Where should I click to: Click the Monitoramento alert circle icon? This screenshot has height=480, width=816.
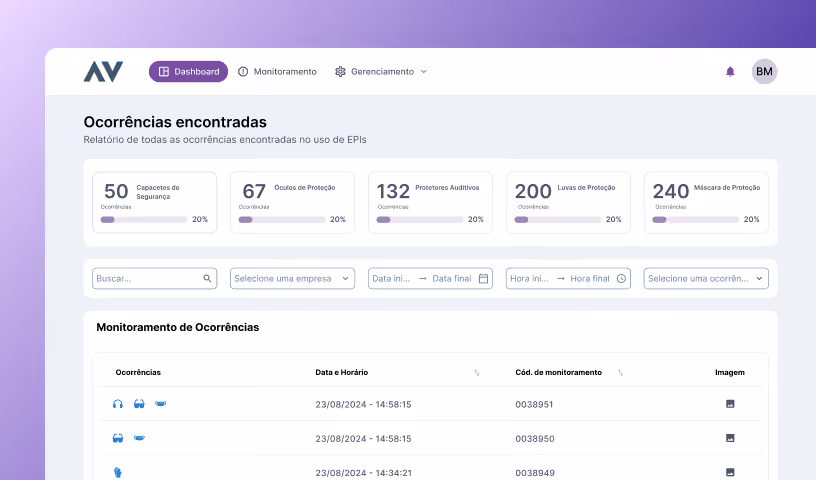point(243,71)
